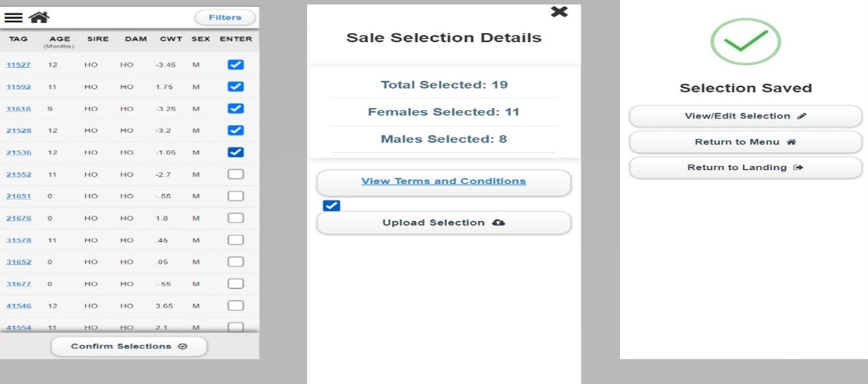The width and height of the screenshot is (868, 384).
Task: Click the CWT column header
Action: [x=171, y=39]
